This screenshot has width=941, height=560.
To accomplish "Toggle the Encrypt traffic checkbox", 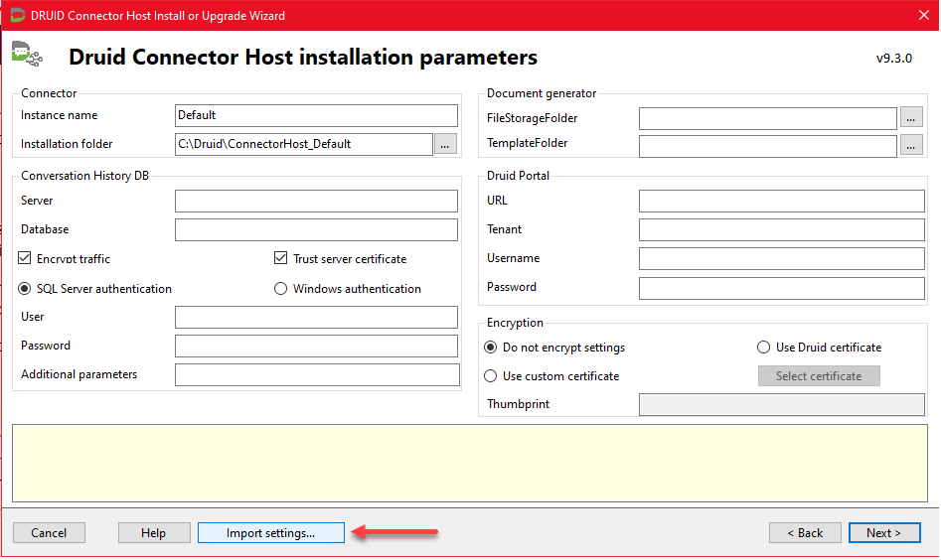I will 26,259.
